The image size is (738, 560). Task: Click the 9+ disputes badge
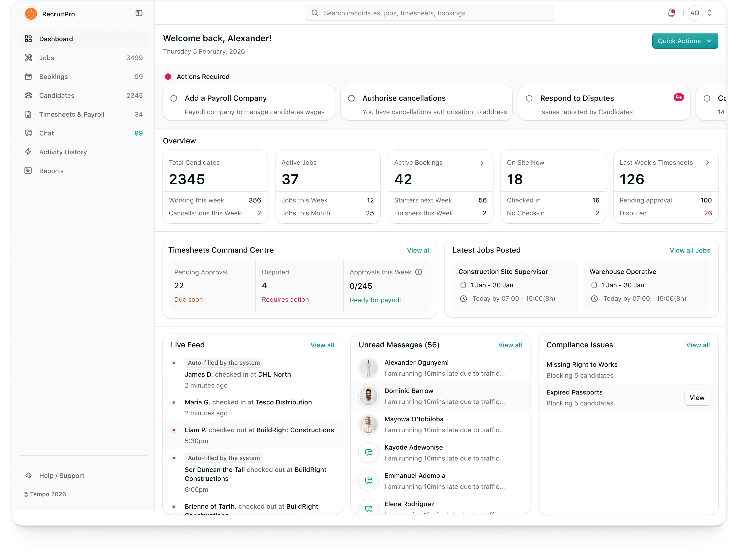point(679,98)
